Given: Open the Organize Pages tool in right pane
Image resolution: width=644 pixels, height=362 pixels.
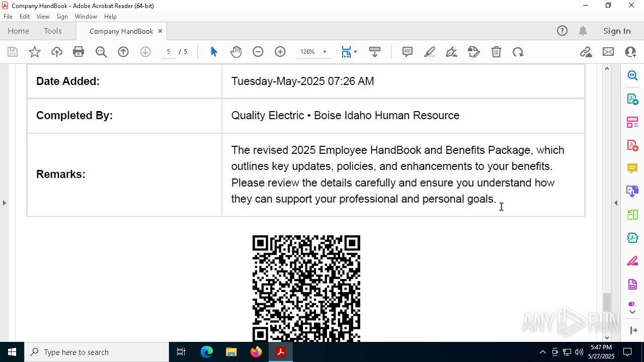Looking at the screenshot, I should point(632,215).
